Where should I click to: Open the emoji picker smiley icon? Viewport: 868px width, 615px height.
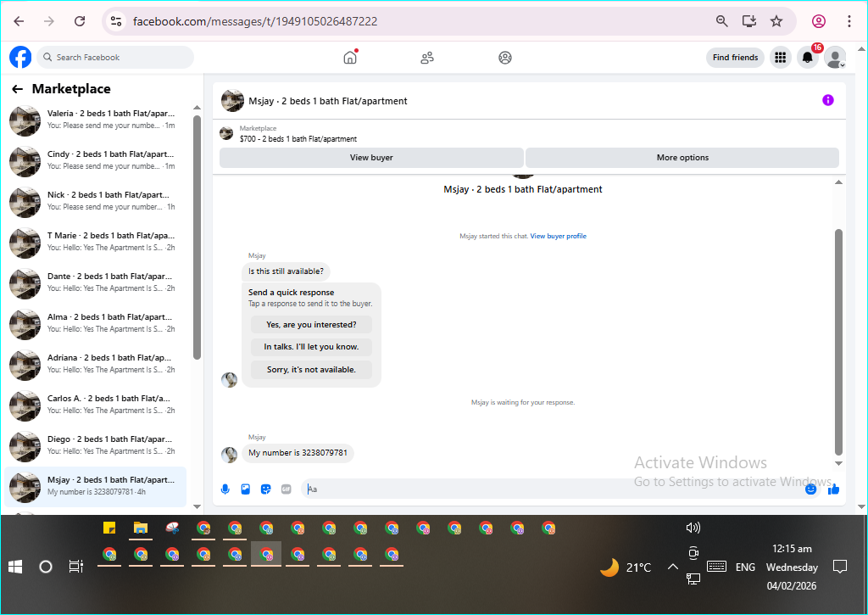coord(810,489)
